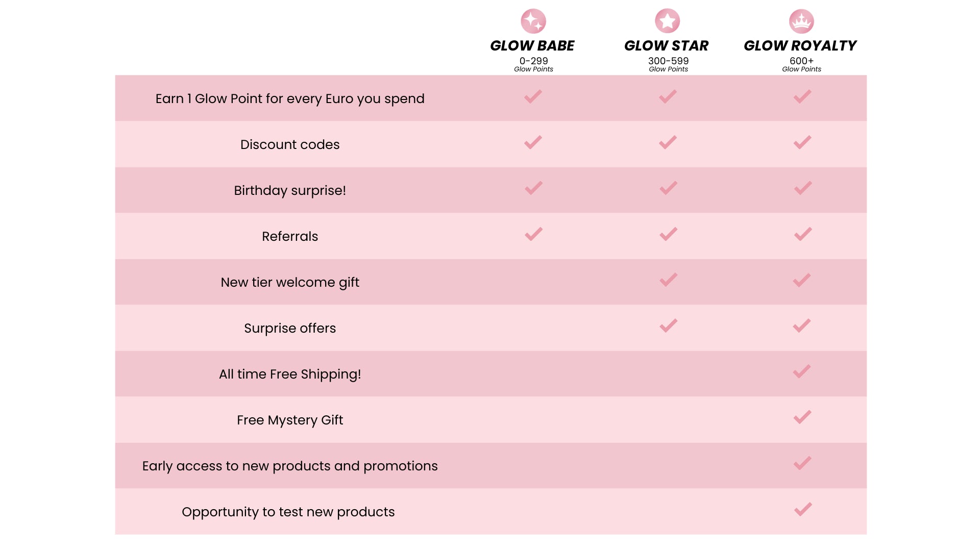Screen dimensions: 980x551
Task: Click Glow Babe's Referrals checkmark
Action: (533, 234)
